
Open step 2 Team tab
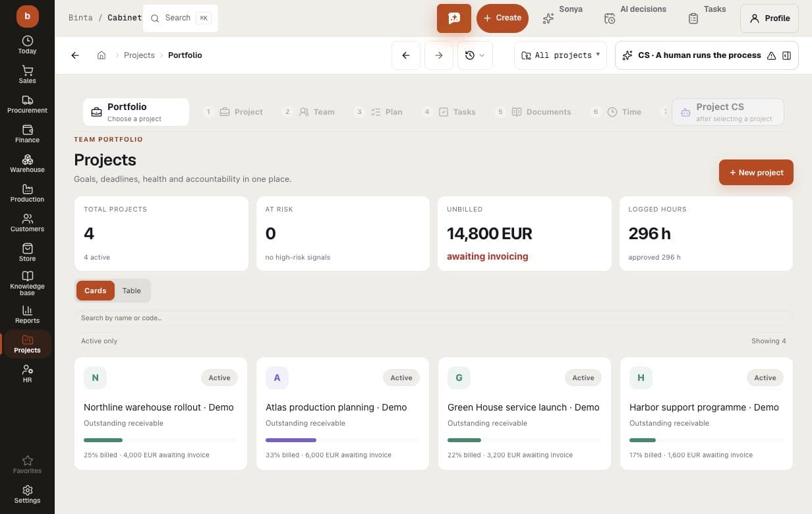tap(309, 112)
